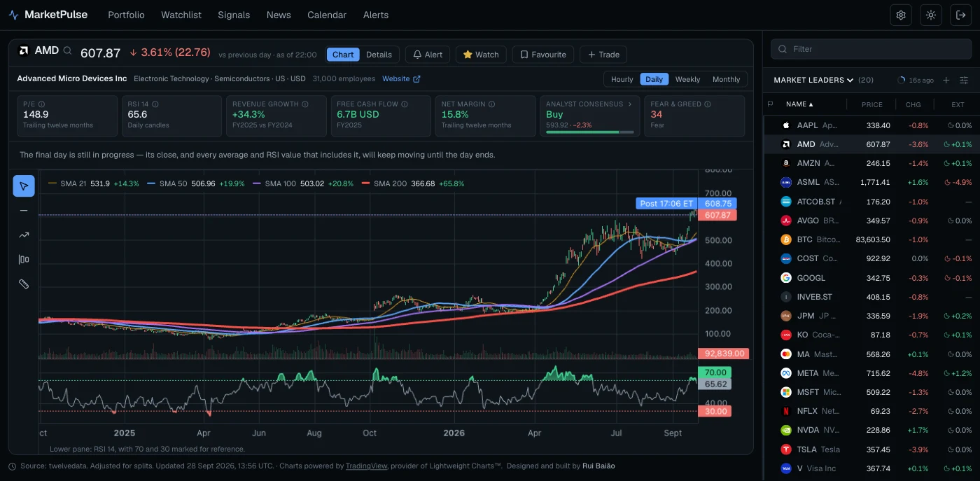
Task: Switch to Chart view
Action: coord(343,55)
